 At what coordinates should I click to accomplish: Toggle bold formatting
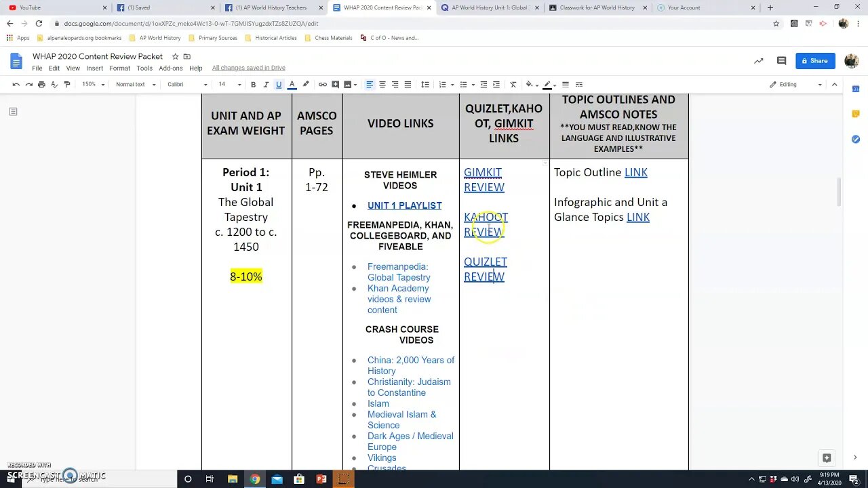click(253, 85)
